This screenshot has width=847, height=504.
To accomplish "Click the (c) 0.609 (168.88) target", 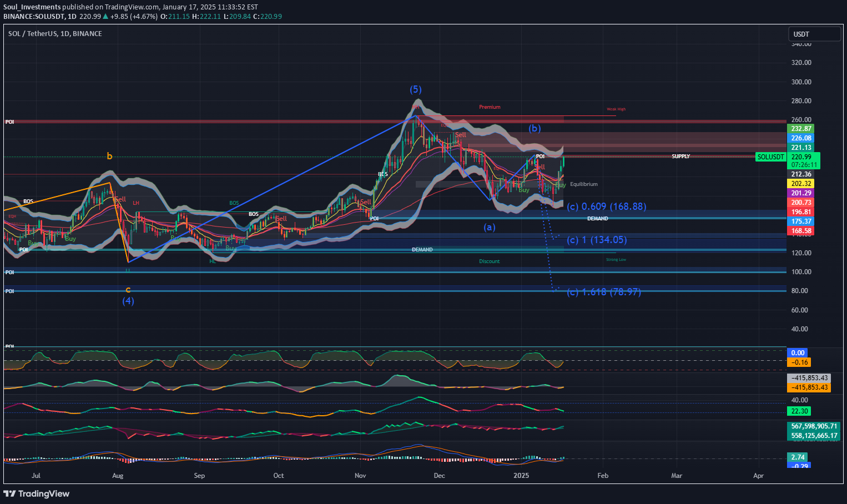I will click(606, 206).
